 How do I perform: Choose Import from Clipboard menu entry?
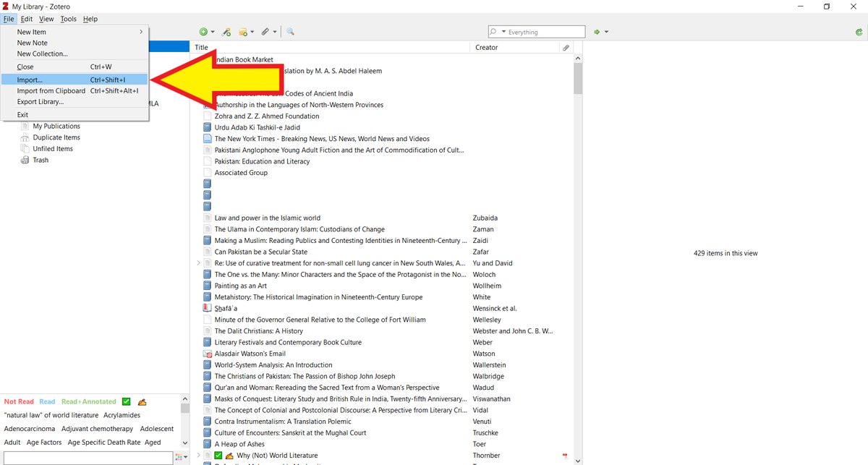(x=75, y=91)
